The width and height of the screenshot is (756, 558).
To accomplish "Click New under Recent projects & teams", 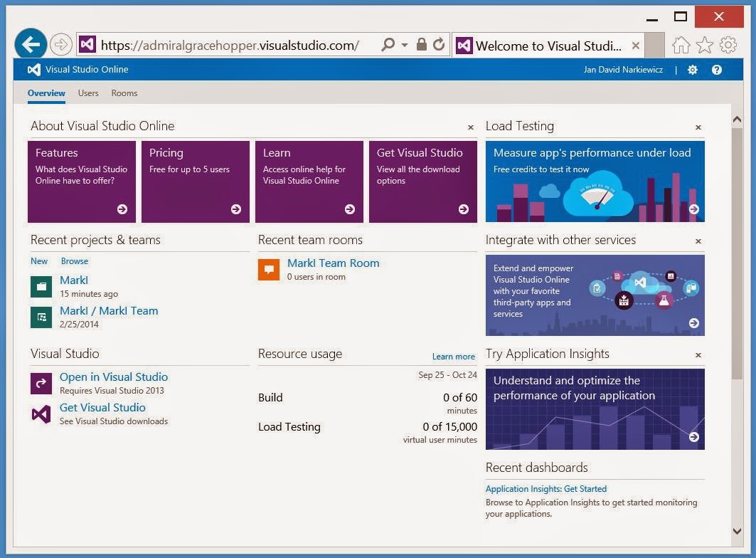I will [x=39, y=261].
